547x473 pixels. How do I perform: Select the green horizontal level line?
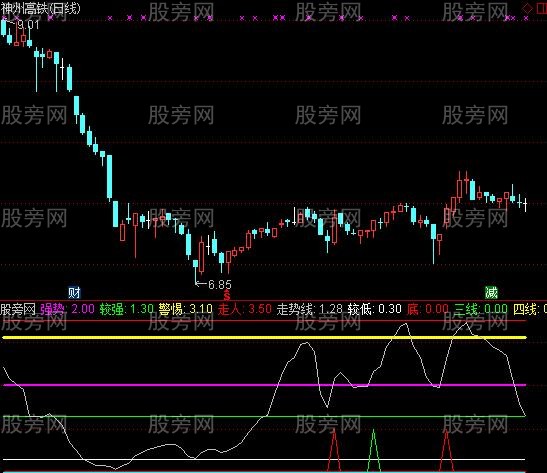[x=264, y=416]
